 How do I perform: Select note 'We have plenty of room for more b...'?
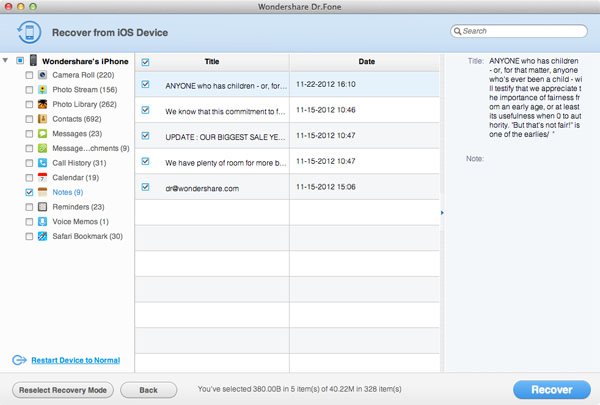pos(226,163)
